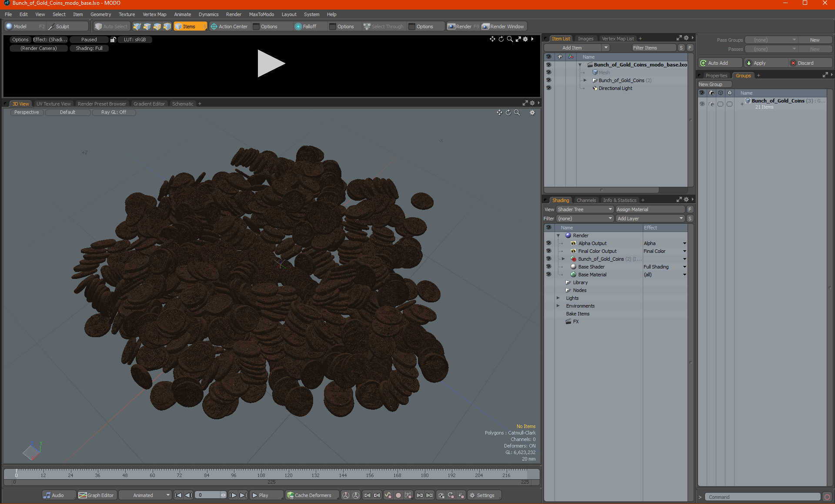This screenshot has height=504, width=835.
Task: Toggle first Options checkbox after Action Center
Action: (256, 27)
